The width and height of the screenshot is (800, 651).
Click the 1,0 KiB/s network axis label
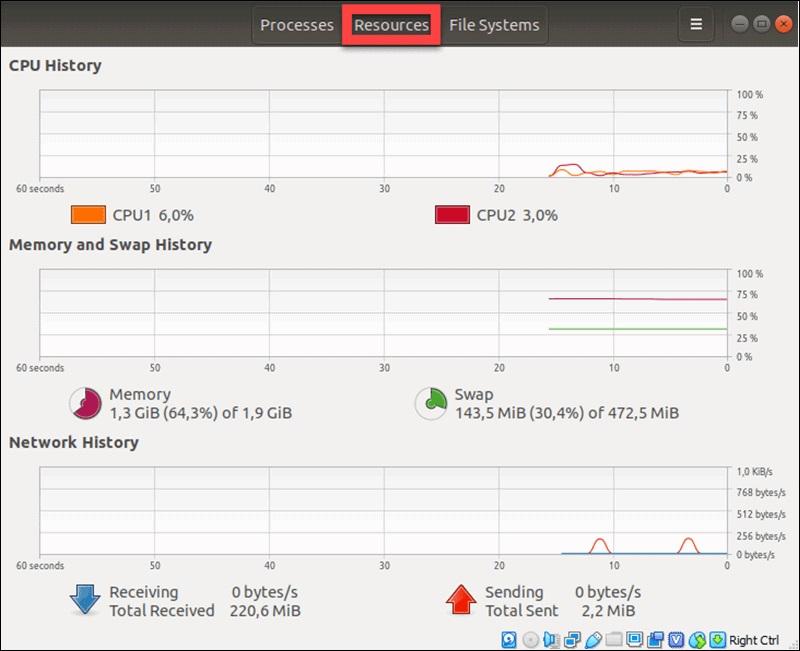click(x=755, y=472)
